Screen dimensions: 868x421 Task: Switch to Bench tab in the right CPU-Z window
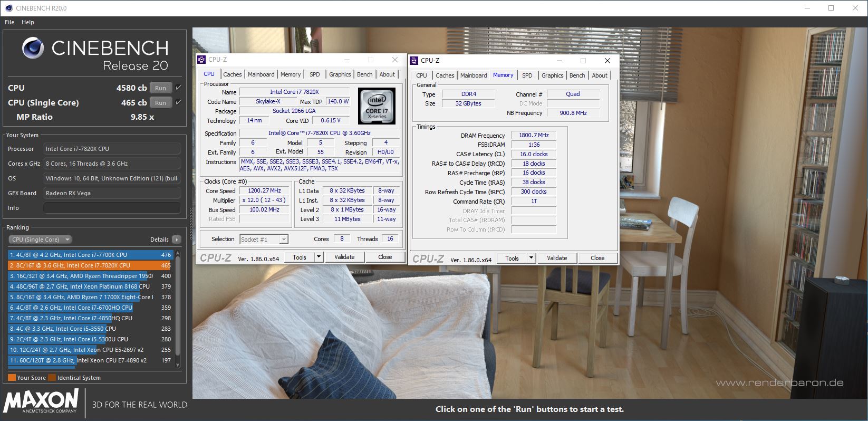coord(577,75)
